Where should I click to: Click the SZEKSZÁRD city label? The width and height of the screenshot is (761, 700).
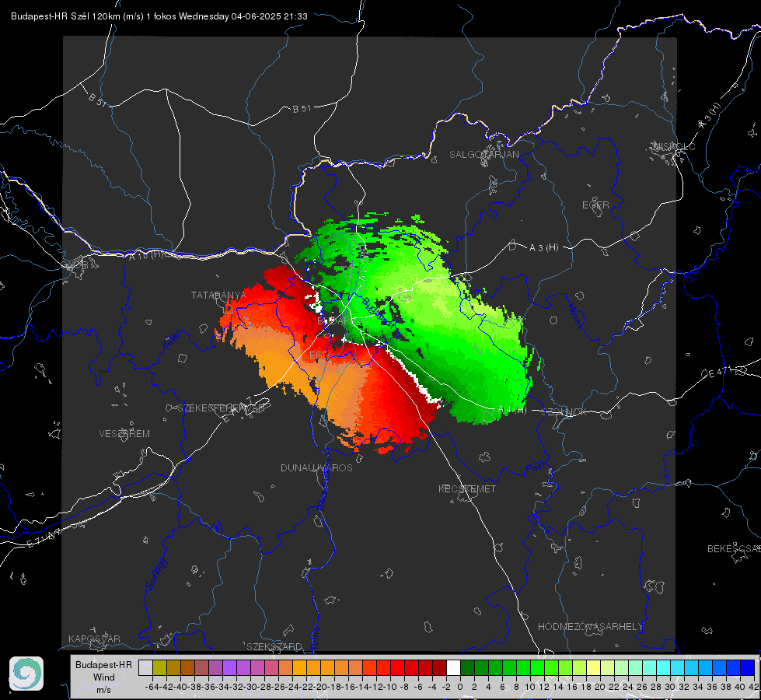(274, 646)
